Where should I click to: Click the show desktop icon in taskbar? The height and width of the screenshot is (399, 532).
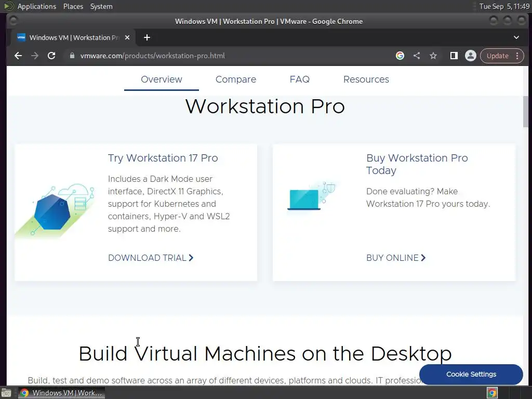click(x=6, y=393)
